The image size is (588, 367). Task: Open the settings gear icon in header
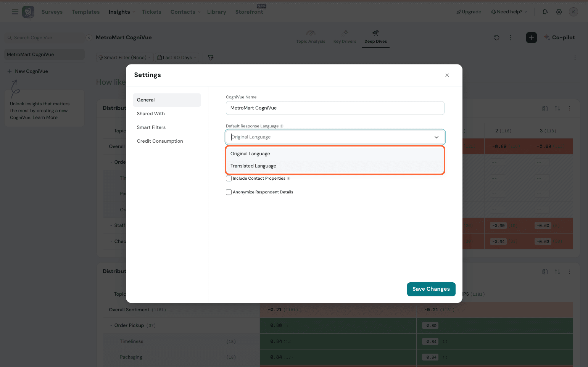(x=559, y=12)
